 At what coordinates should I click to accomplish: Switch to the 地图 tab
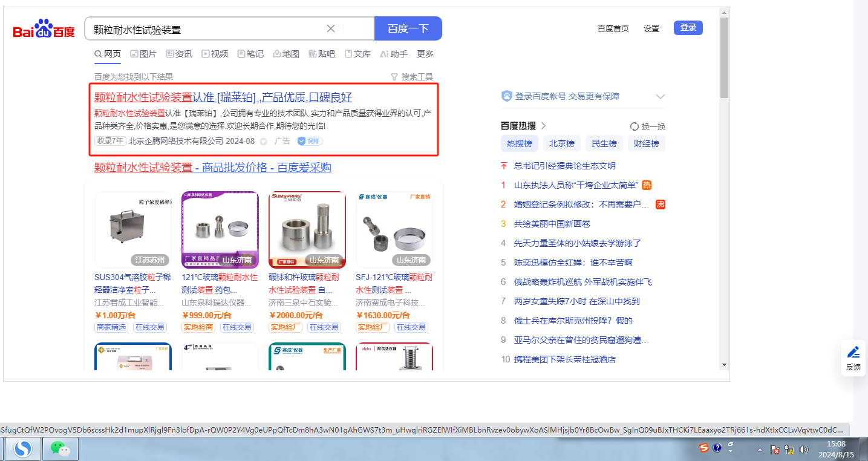point(286,54)
